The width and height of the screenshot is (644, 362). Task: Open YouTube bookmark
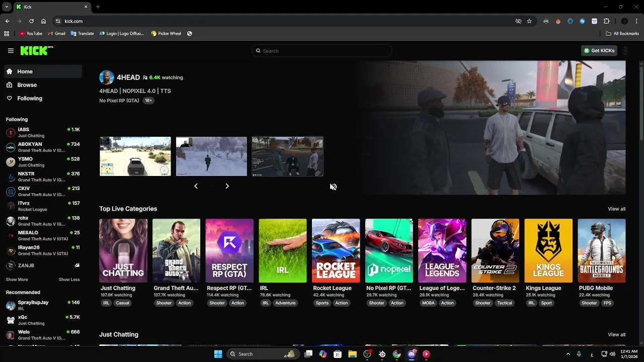(31, 34)
